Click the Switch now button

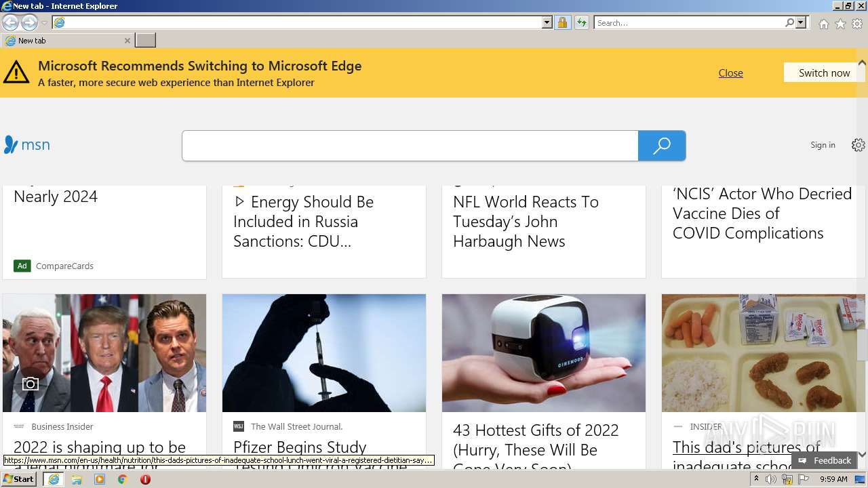click(x=824, y=73)
